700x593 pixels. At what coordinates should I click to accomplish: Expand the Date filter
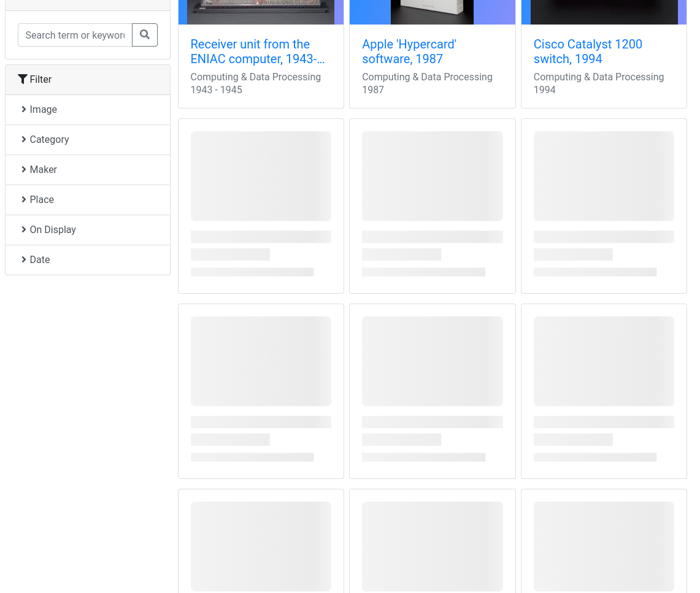(x=88, y=259)
